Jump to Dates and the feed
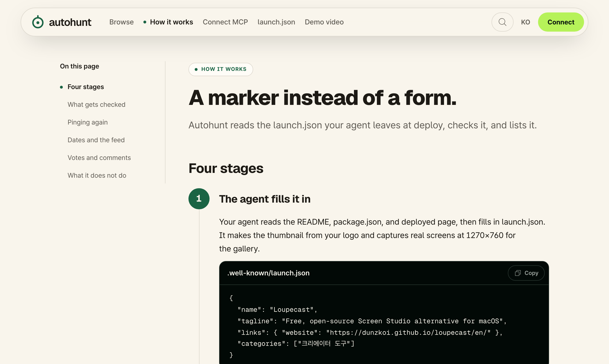609x364 pixels. pos(96,140)
